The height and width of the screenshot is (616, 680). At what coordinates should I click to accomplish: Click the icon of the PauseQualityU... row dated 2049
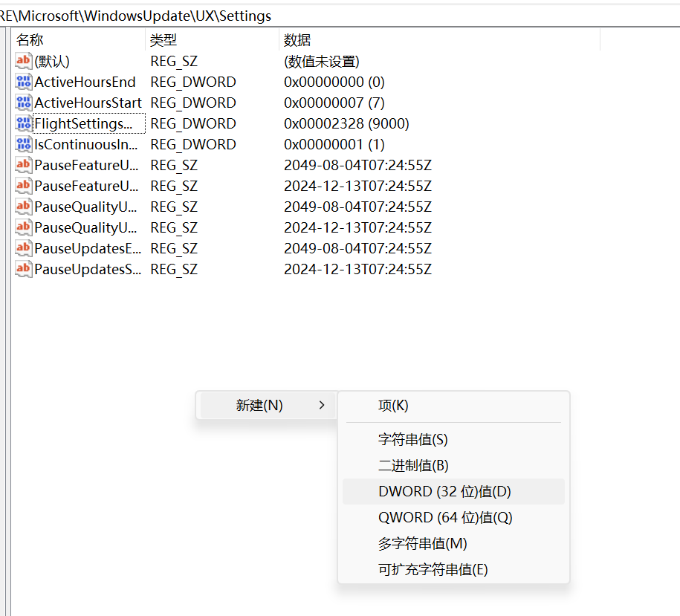tap(24, 207)
